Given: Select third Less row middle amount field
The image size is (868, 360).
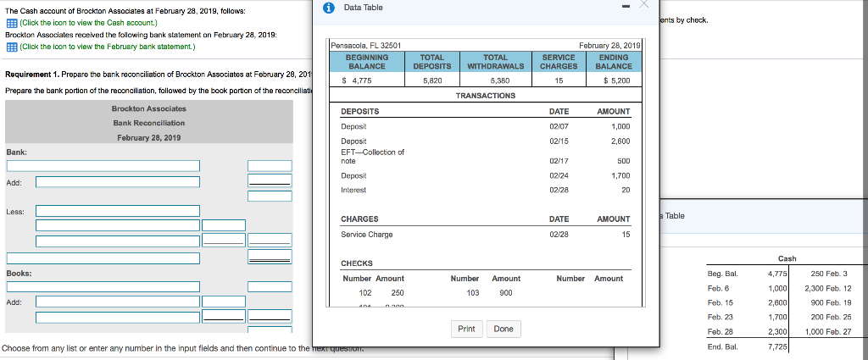Looking at the screenshot, I should coord(224,241).
